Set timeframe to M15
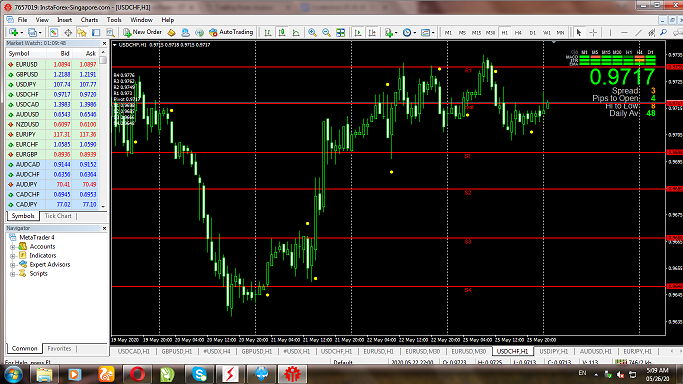The image size is (683, 384). tap(476, 33)
